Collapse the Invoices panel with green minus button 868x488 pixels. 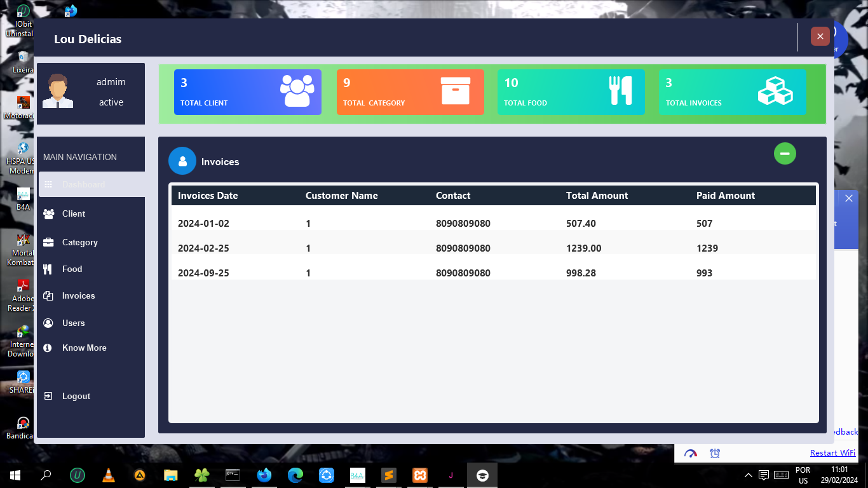point(785,153)
